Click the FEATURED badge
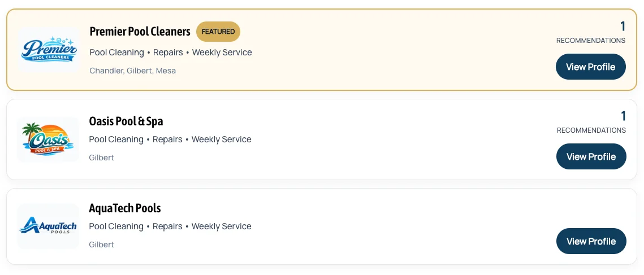 click(218, 32)
